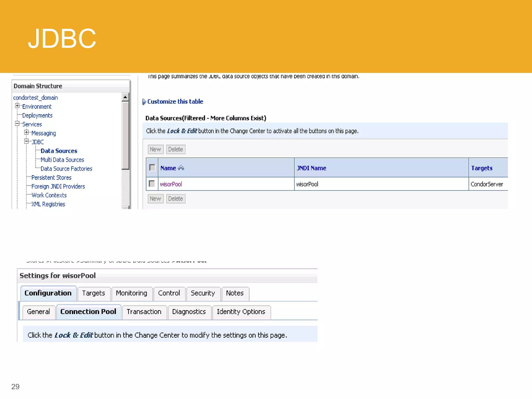This screenshot has width=532, height=399.
Task: Click the wisorPool JNDI Name cell
Action: tap(307, 184)
